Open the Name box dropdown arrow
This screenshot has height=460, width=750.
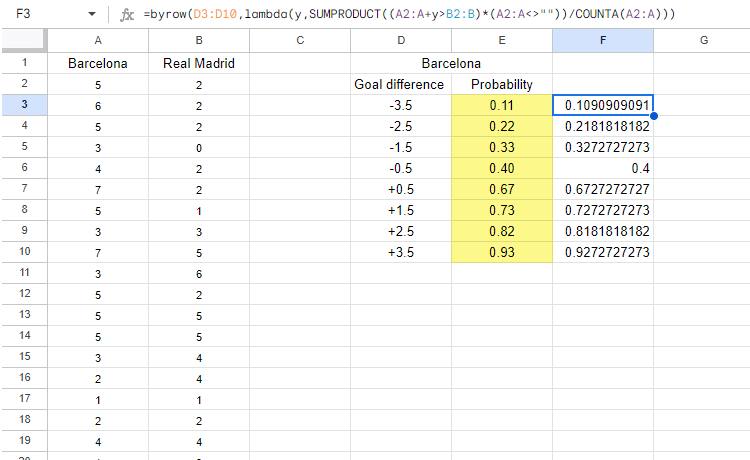[x=92, y=14]
